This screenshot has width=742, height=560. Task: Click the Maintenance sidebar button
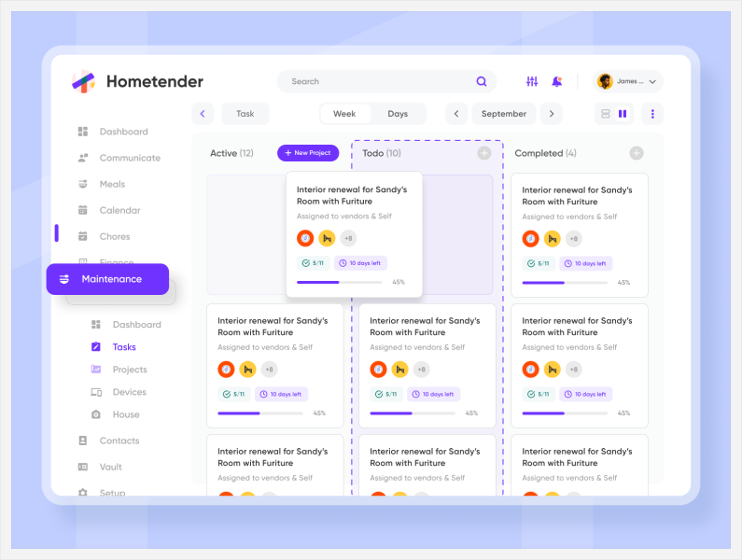[107, 279]
